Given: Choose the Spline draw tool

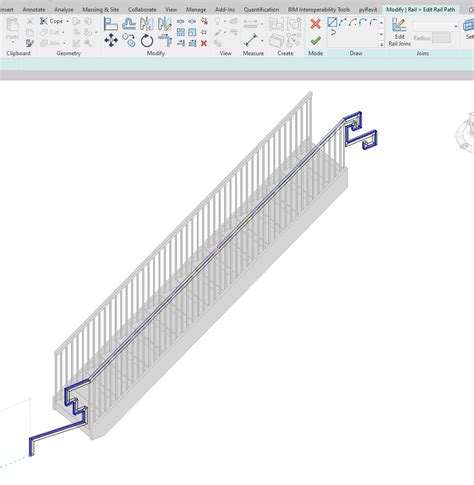Looking at the screenshot, I should [333, 33].
